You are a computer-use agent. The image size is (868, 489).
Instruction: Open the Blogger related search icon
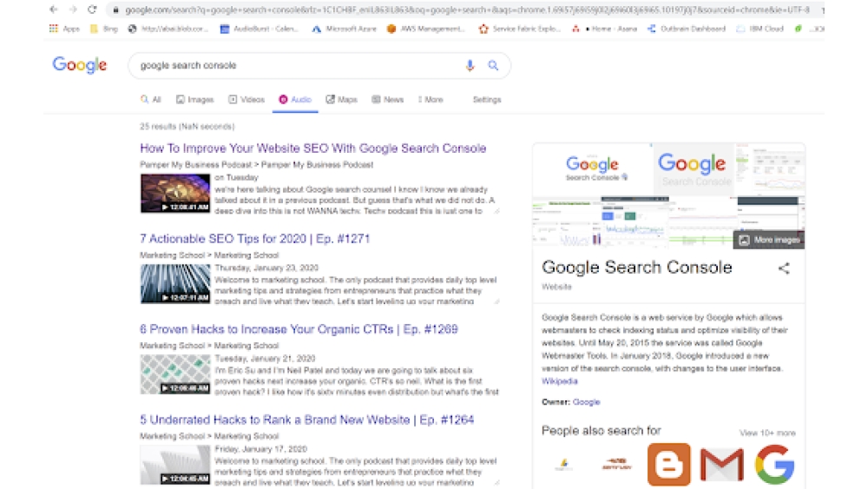(668, 464)
